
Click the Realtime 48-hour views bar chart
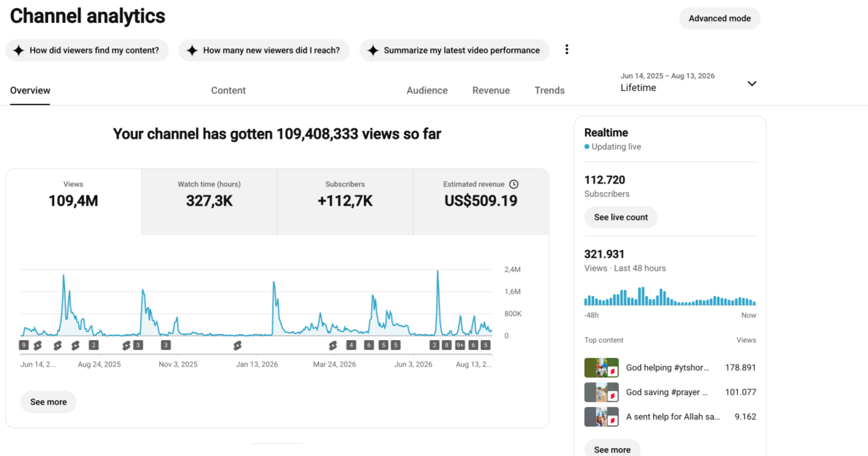coord(670,296)
